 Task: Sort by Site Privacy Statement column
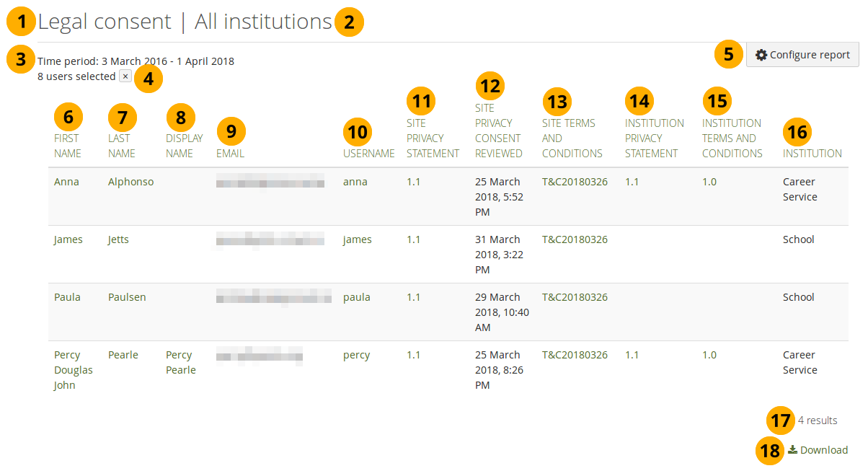[x=433, y=138]
